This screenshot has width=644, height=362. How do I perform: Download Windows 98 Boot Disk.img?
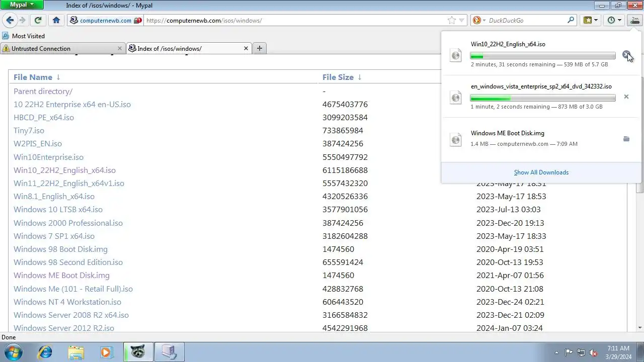point(60,249)
